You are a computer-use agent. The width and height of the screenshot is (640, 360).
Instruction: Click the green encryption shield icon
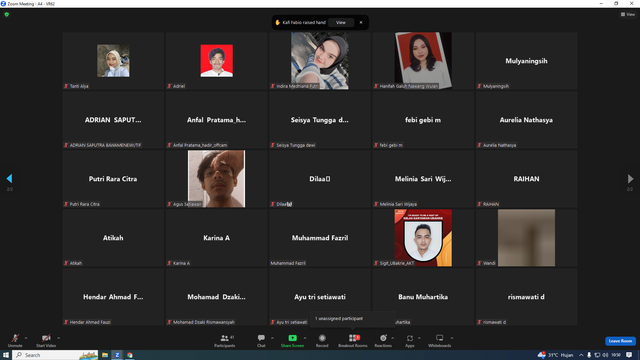click(x=7, y=14)
